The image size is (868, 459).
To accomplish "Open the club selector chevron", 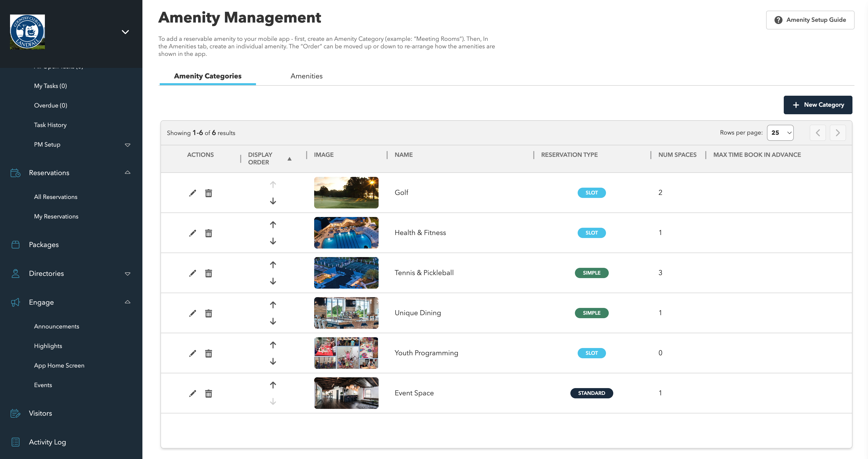I will 125,32.
